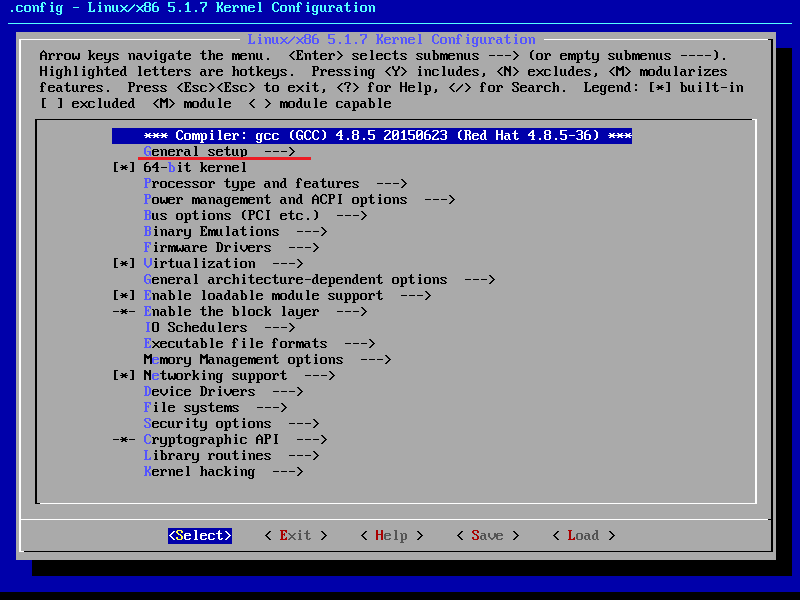The width and height of the screenshot is (800, 600).
Task: Expand Device Drivers submenu arrow
Action: pyautogui.click(x=288, y=392)
